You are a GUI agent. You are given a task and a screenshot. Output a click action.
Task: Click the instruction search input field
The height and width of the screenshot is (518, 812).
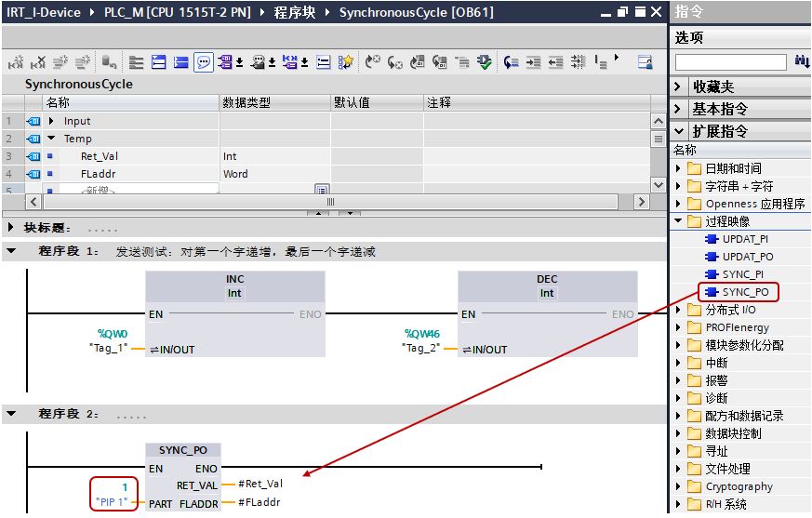[731, 62]
